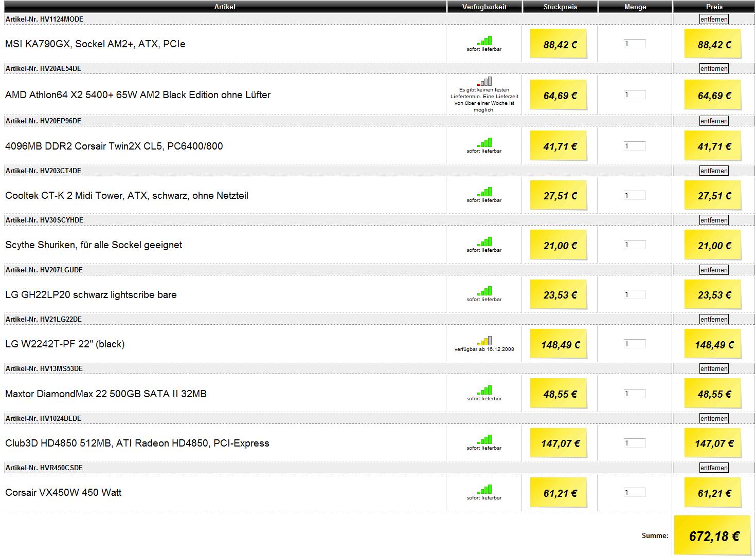Remove Corsair Twin2X memory via entfernen
The width and height of the screenshot is (756, 557).
pyautogui.click(x=714, y=121)
